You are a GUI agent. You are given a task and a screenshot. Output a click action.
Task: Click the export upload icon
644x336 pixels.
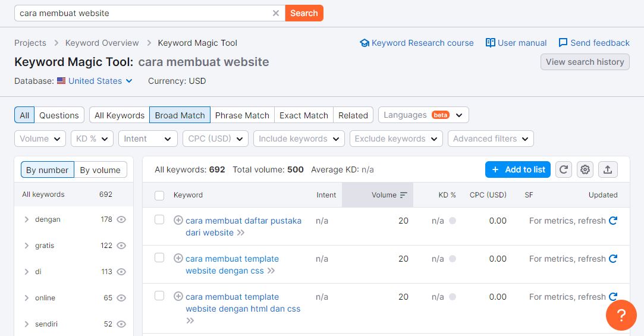607,169
